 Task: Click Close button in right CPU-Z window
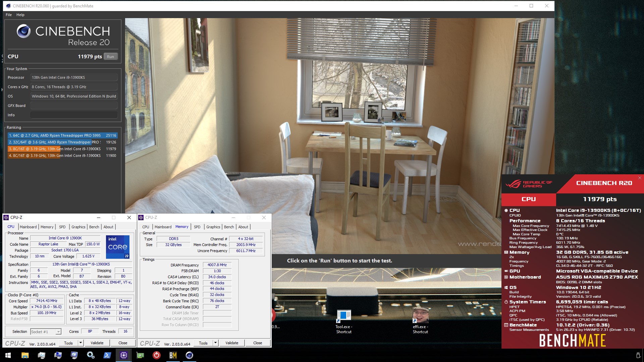point(258,343)
